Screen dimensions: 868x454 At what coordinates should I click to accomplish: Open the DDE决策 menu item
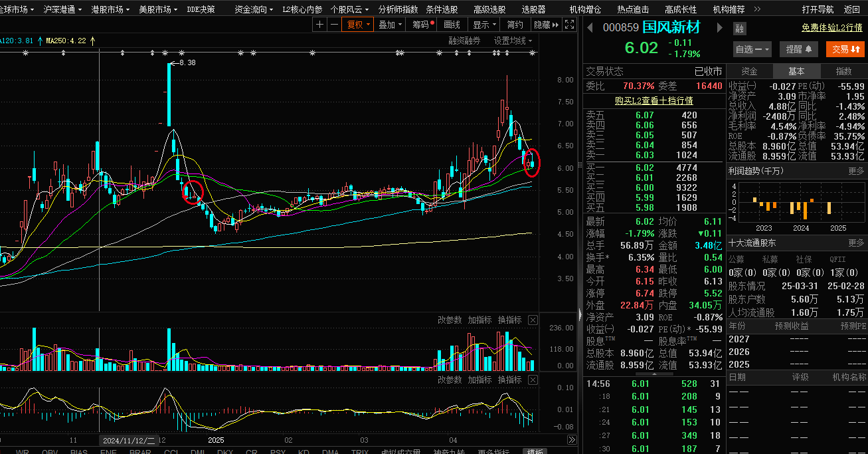201,9
